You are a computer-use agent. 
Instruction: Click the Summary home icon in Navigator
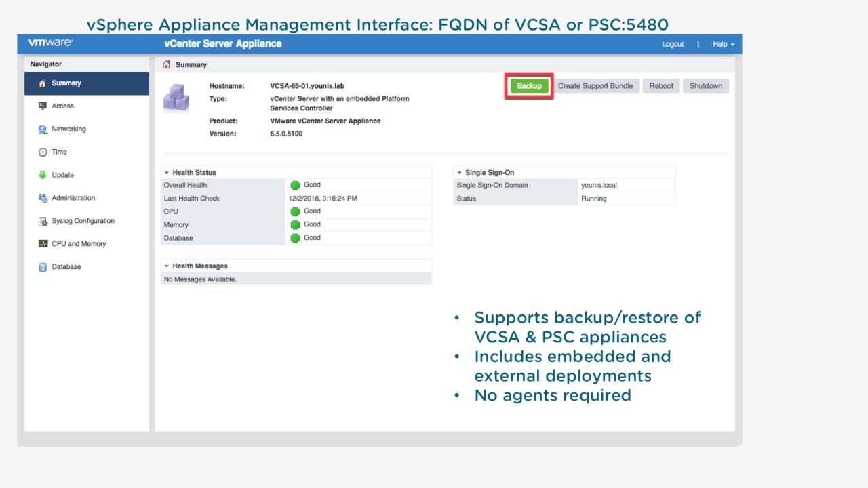(43, 83)
